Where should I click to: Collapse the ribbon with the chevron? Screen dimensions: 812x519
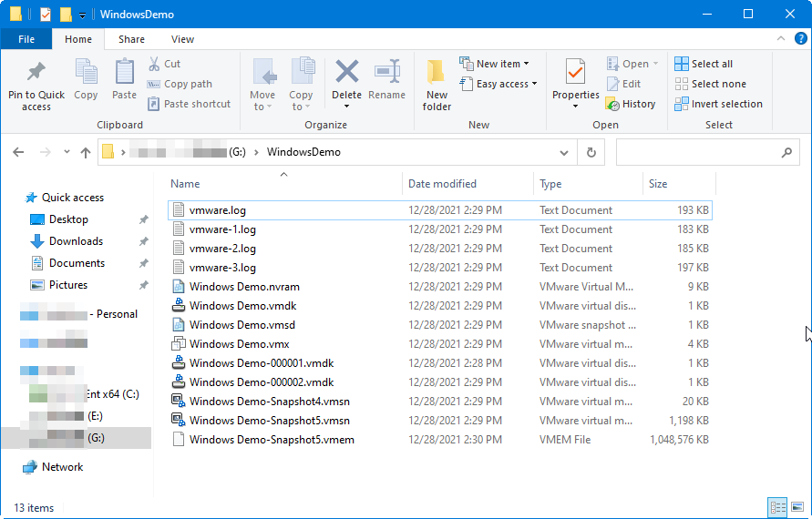pyautogui.click(x=782, y=38)
